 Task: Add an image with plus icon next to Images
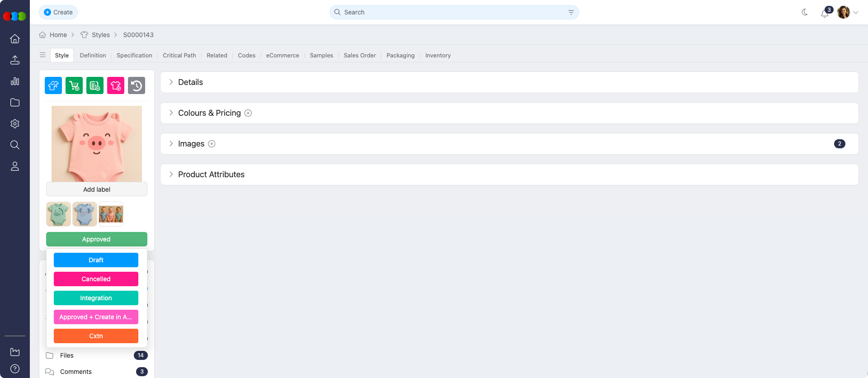tap(212, 144)
